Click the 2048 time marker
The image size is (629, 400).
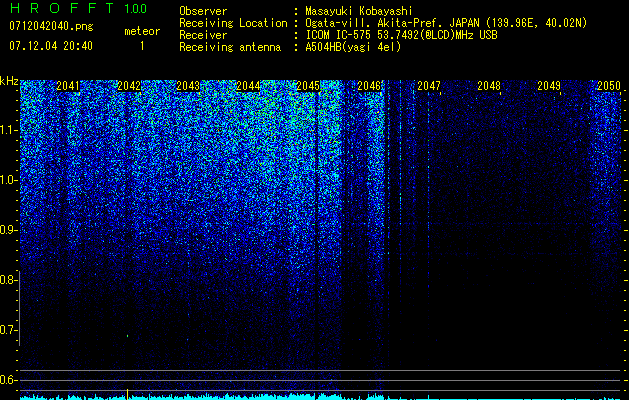click(x=489, y=86)
